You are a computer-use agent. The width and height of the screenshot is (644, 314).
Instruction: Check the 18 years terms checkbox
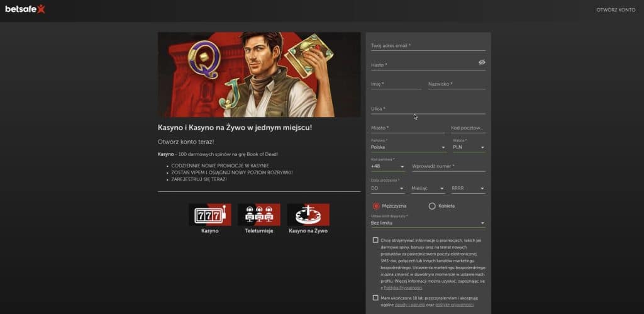click(x=375, y=298)
